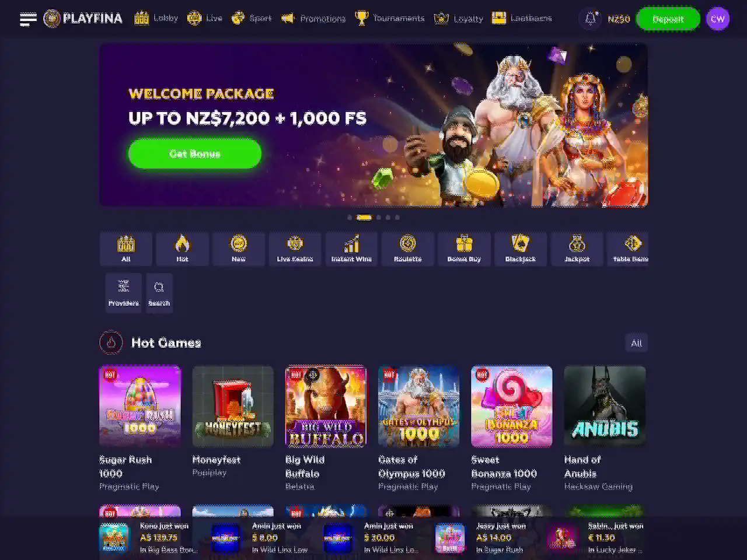Click the green Deposit button

point(668,19)
